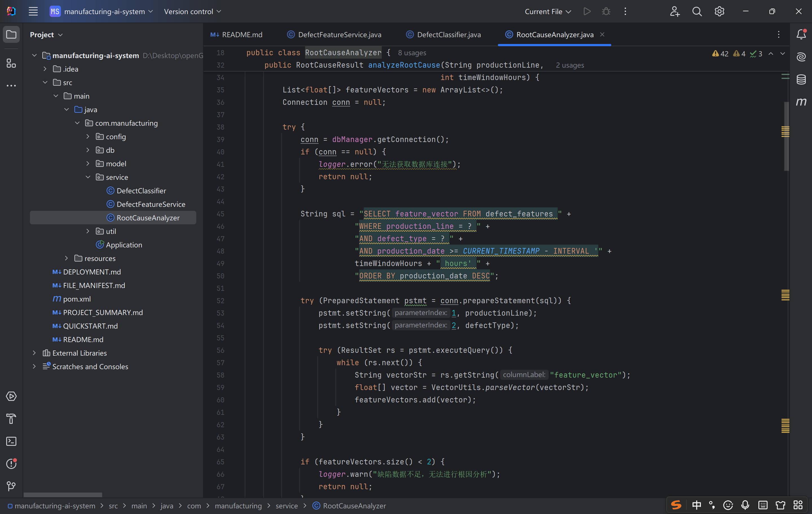Open the Current File run configuration dropdown

click(x=548, y=12)
